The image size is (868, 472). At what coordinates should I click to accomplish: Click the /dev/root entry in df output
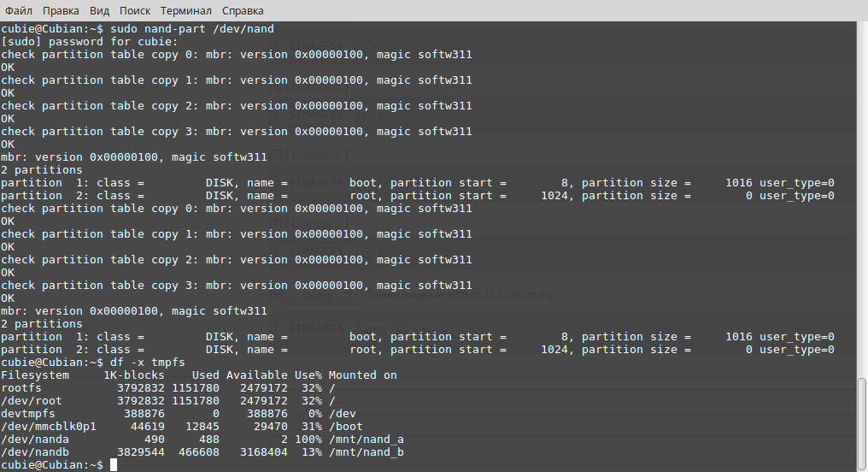(x=32, y=400)
